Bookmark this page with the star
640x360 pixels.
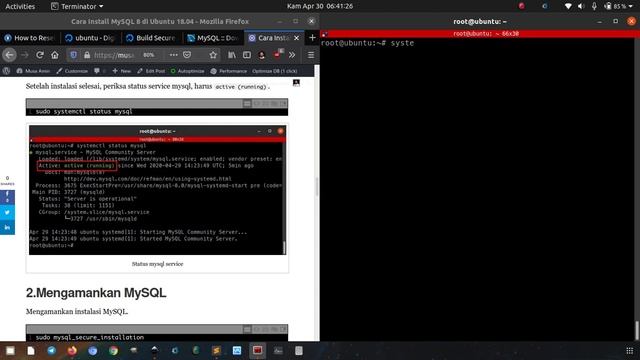tap(213, 55)
